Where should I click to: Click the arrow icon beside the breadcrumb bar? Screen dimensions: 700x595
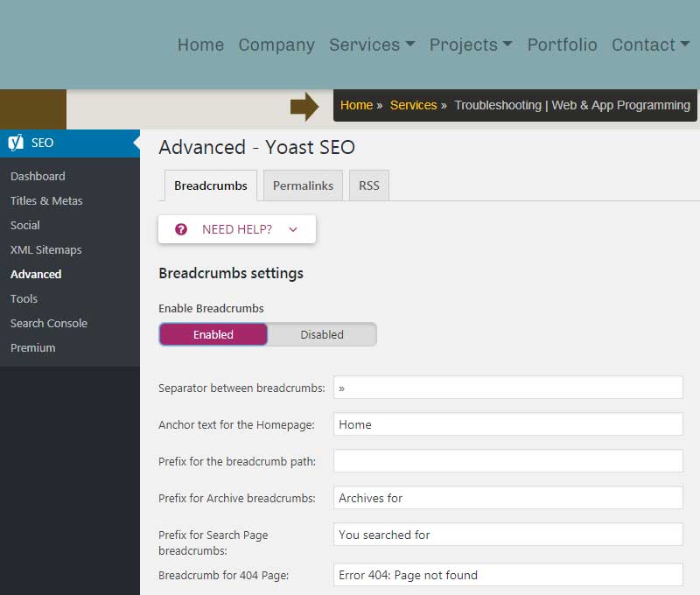308,106
